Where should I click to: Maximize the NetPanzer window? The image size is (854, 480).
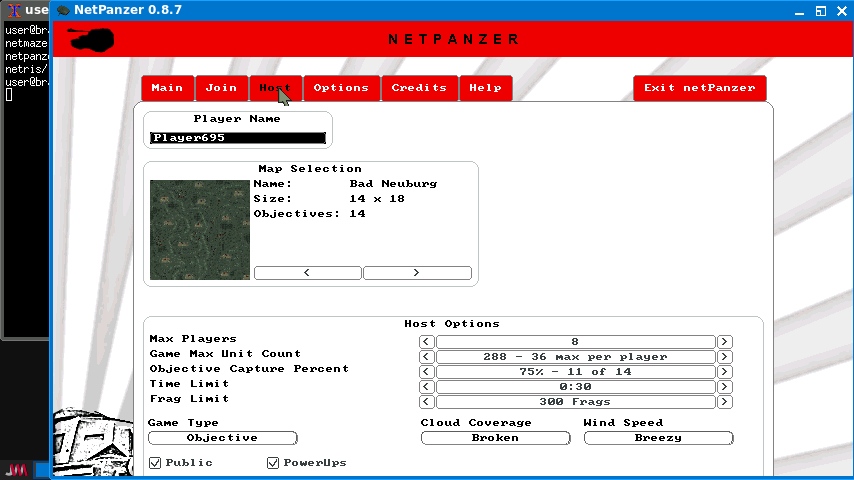pyautogui.click(x=821, y=11)
